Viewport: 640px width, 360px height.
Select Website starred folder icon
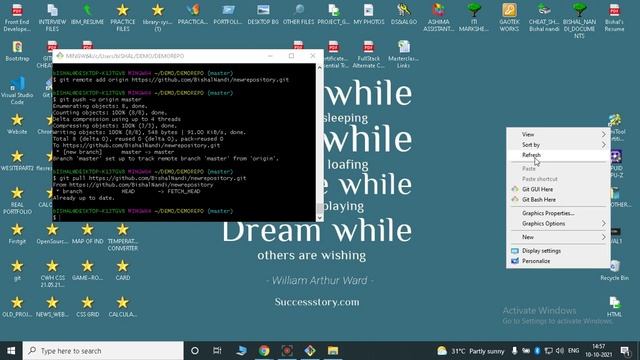coord(17,124)
